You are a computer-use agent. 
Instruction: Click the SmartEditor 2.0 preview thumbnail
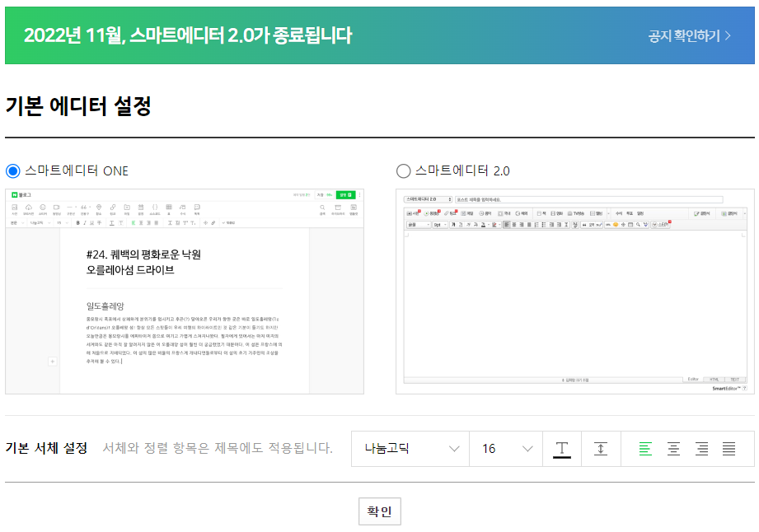(x=575, y=292)
